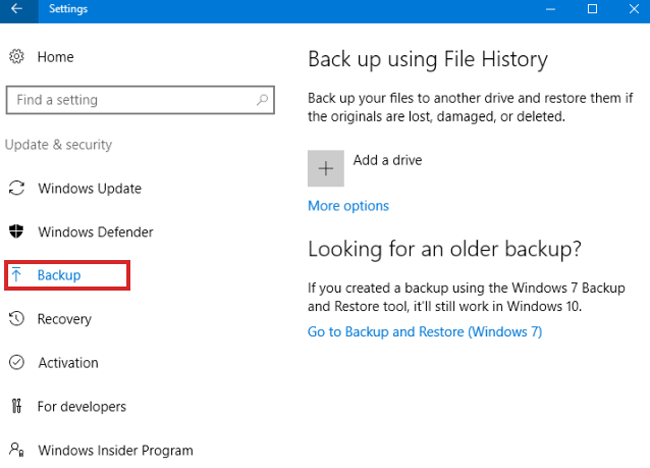This screenshot has height=468, width=650.
Task: Click the Recovery history icon
Action: click(x=16, y=319)
